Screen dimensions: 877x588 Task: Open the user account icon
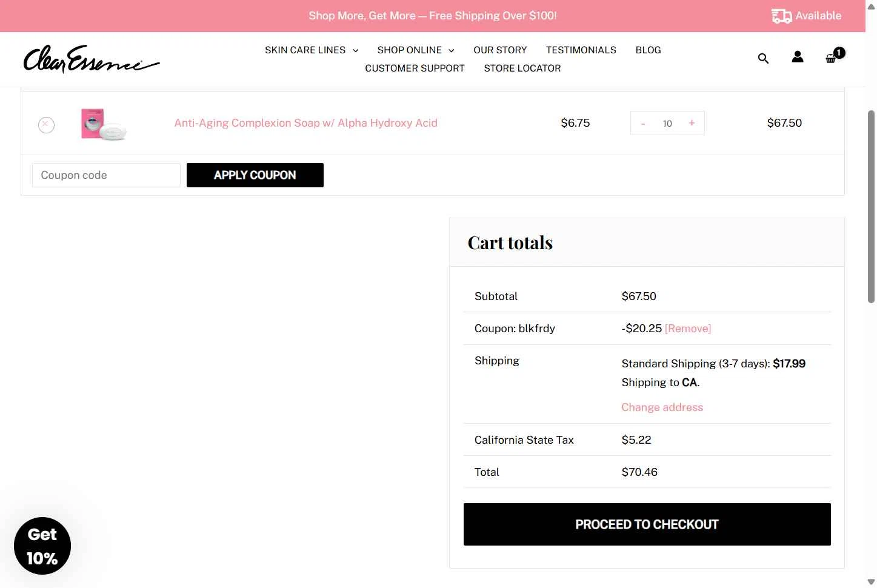798,57
